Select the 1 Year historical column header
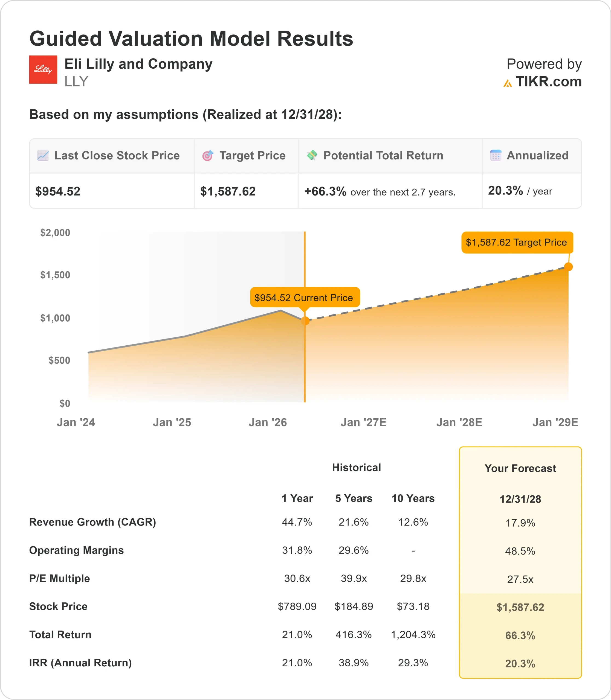 click(297, 498)
